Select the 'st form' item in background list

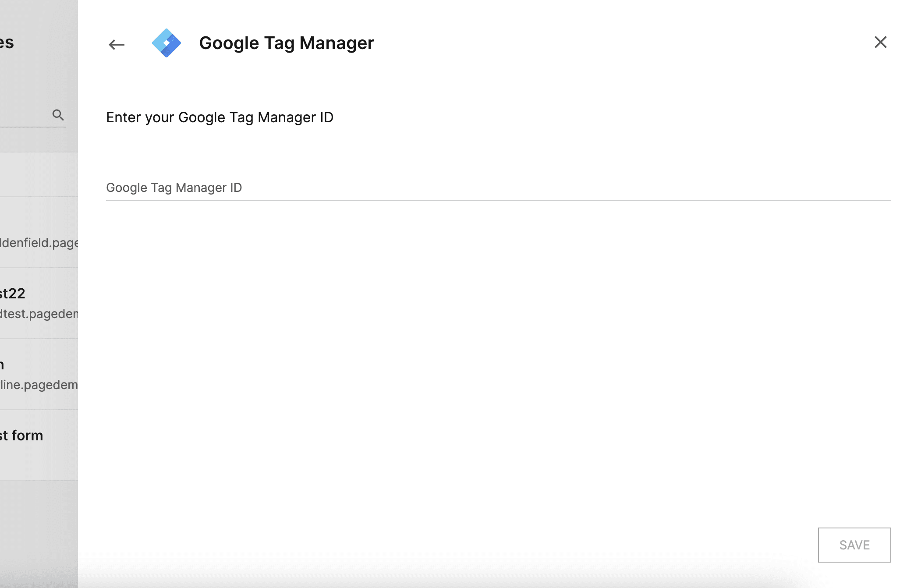click(21, 436)
